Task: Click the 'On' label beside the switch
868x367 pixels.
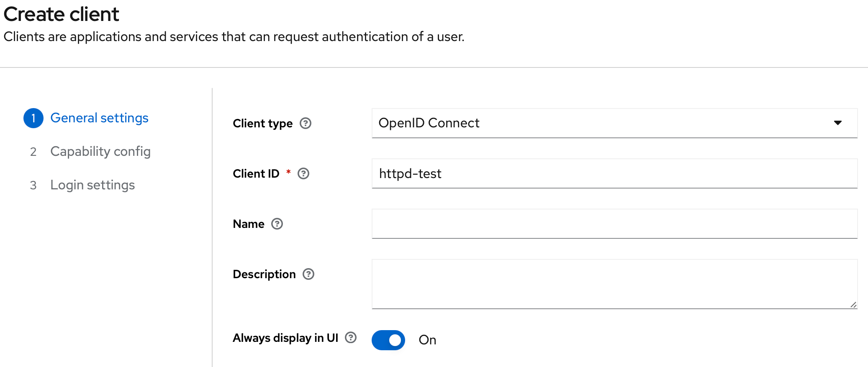Action: pos(427,340)
